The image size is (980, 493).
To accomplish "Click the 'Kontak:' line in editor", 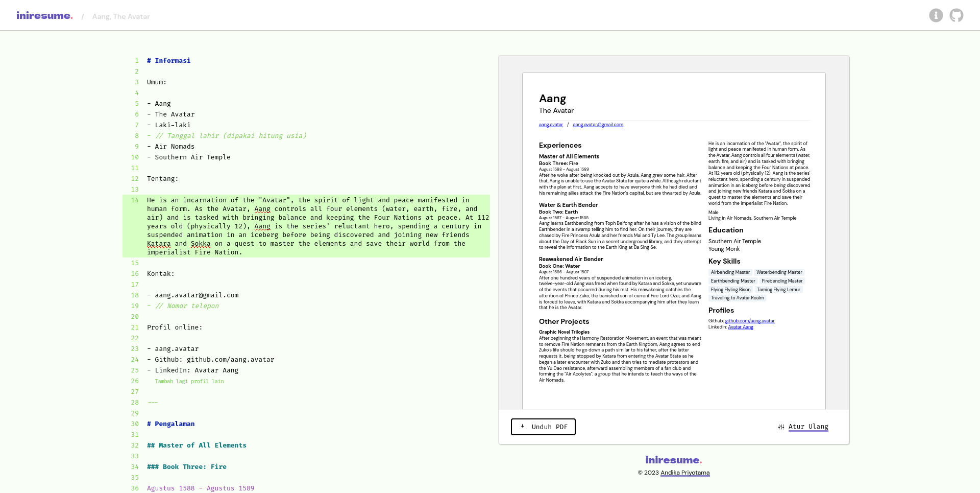I will pos(161,274).
